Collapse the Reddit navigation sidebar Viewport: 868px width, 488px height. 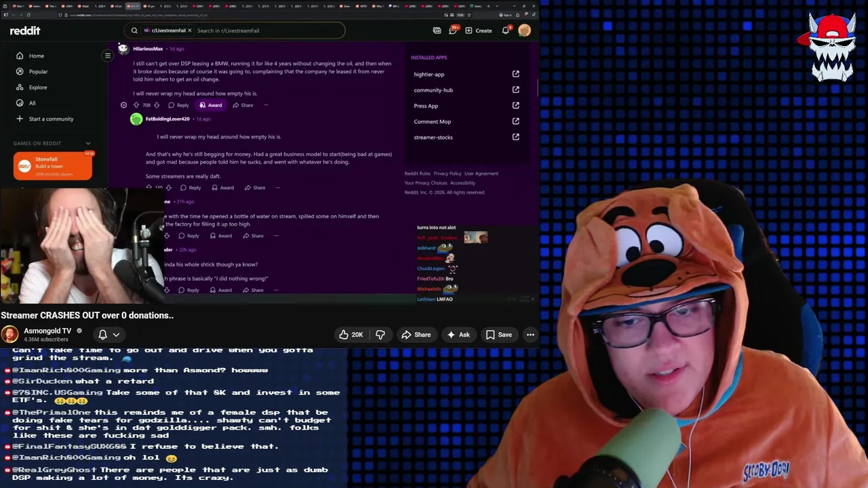point(107,56)
